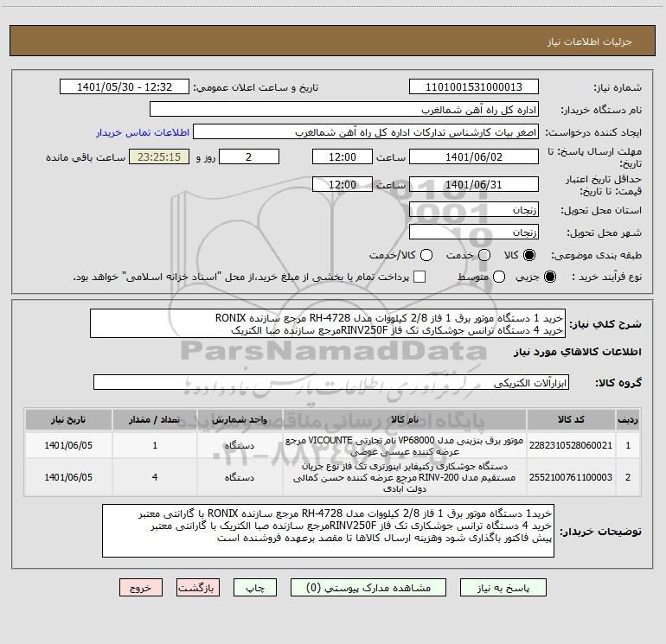Image resolution: width=666 pixels, height=644 pixels.
Task: Toggle the Islamic treasury payment checkbox
Action: click(x=419, y=277)
